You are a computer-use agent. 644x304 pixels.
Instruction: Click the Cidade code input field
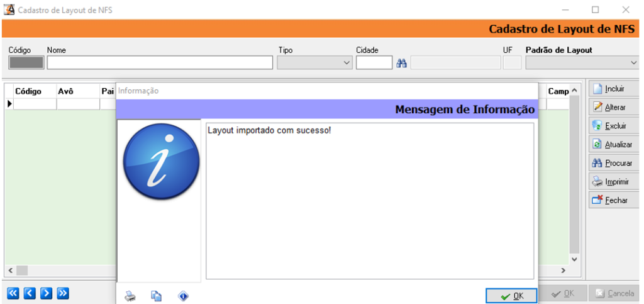click(x=374, y=62)
